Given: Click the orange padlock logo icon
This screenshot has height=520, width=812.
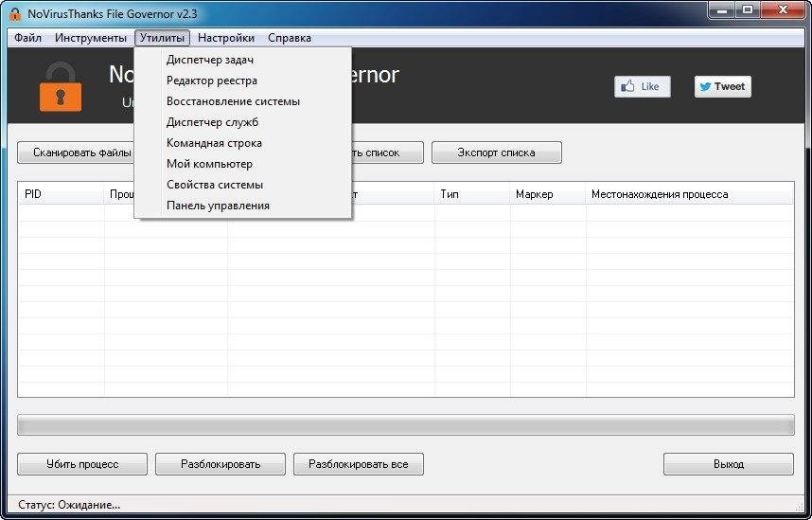Looking at the screenshot, I should pos(61,86).
